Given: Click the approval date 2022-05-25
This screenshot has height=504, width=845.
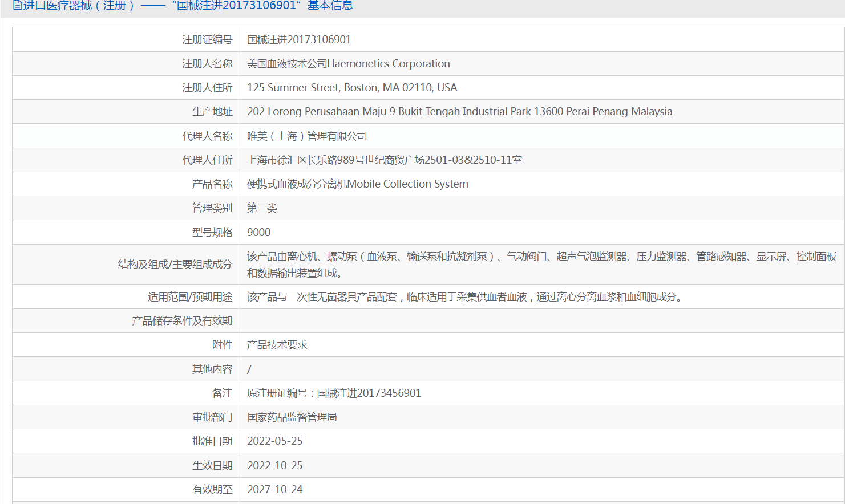Looking at the screenshot, I should click(x=274, y=441).
